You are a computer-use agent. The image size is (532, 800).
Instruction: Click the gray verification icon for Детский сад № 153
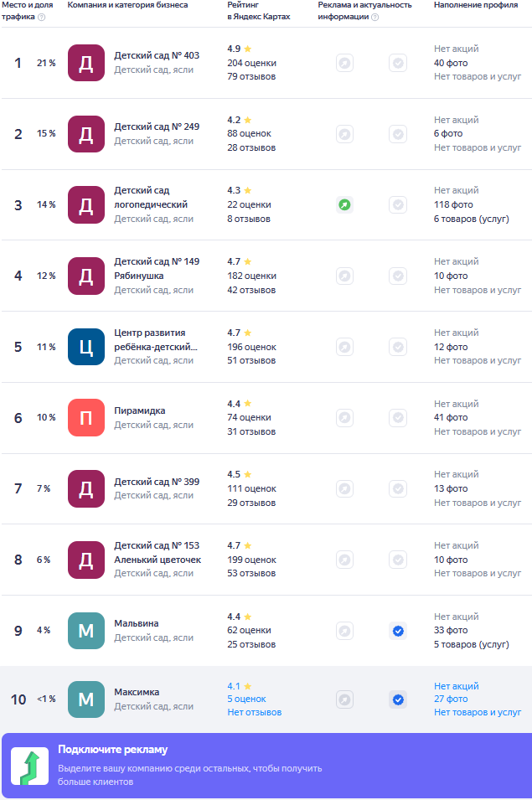click(398, 560)
